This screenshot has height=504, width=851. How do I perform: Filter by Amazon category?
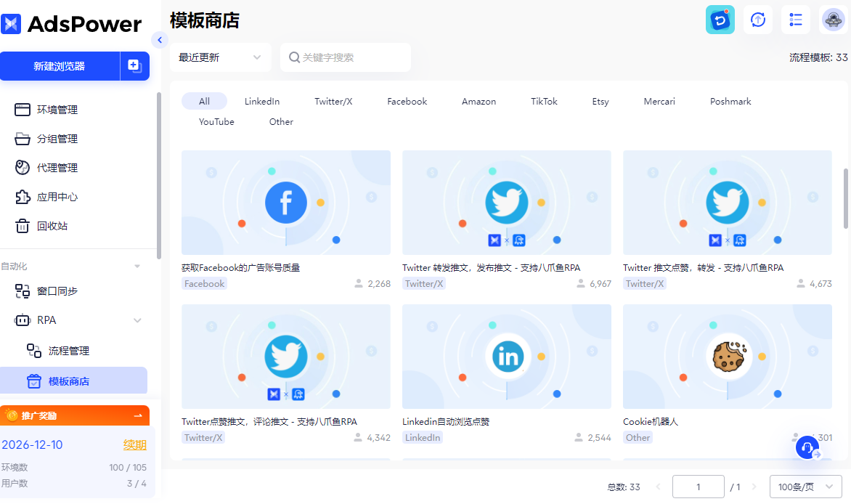coord(479,102)
